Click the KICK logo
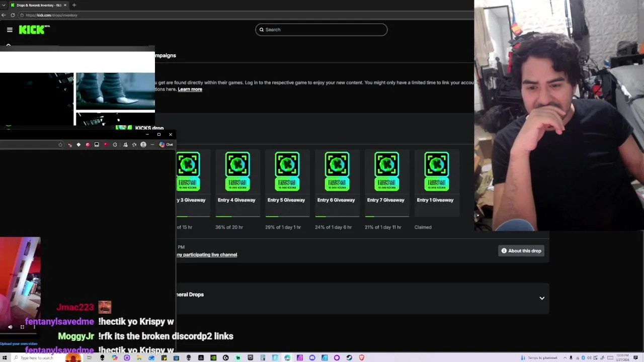 click(x=34, y=30)
